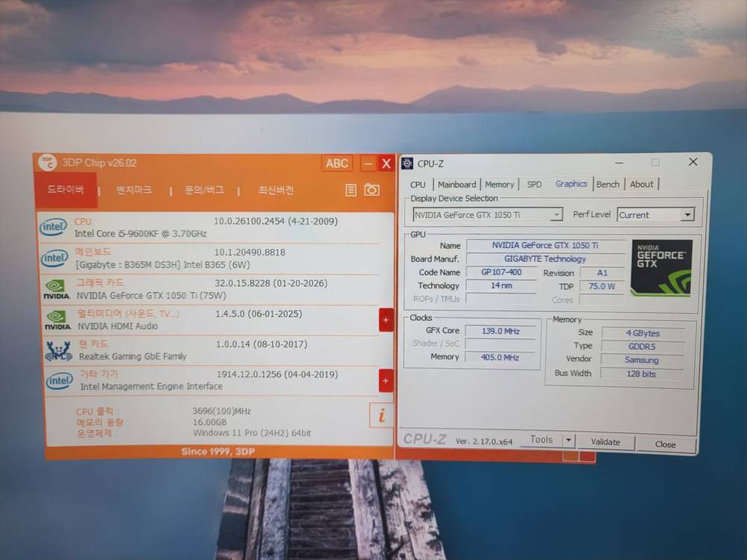Click the 랜 카드 driver link label
The image size is (747, 560).
(x=93, y=343)
